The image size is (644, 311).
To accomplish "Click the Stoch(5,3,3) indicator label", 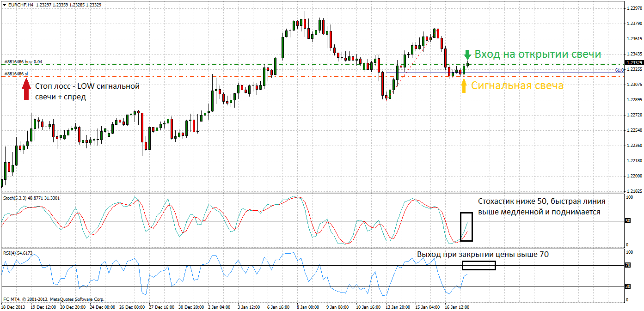I will pyautogui.click(x=31, y=198).
